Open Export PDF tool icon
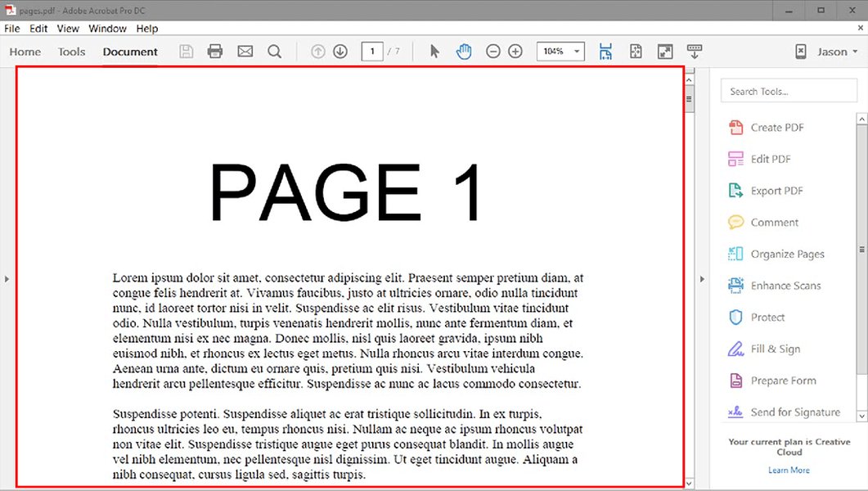This screenshot has height=491, width=868. pyautogui.click(x=735, y=191)
